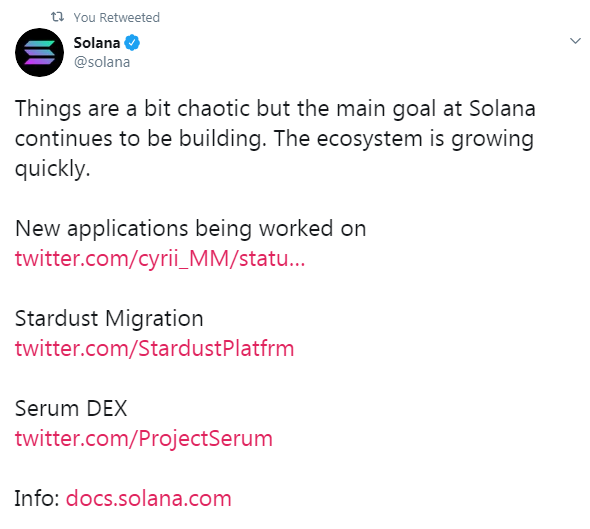Click the "Things are a bit chaotic" line
This screenshot has height=529, width=590.
275,109
